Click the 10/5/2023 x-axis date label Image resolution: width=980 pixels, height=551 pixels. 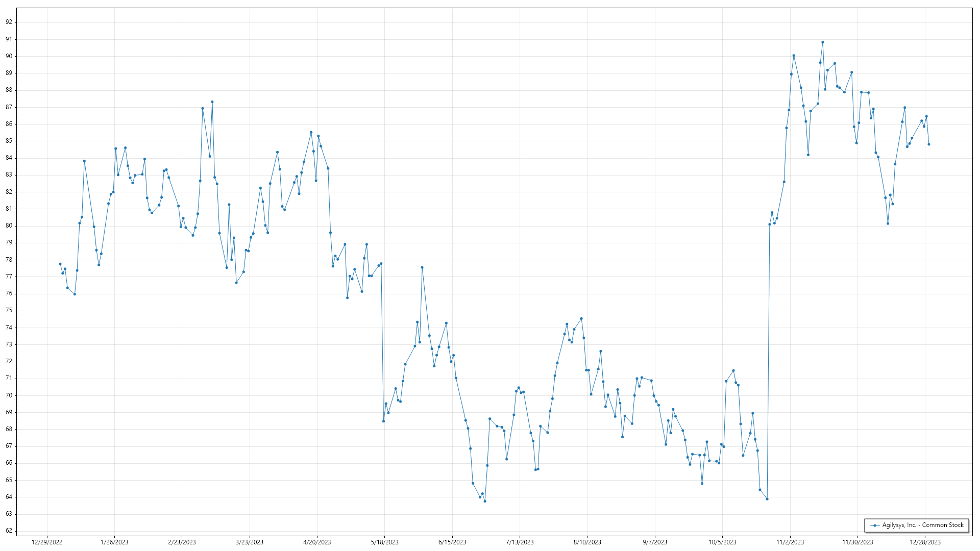coord(722,542)
